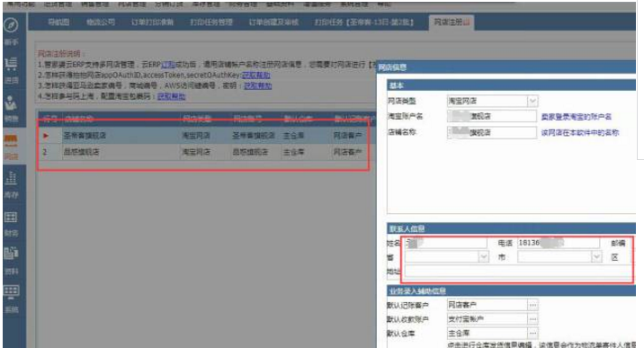Click the red row pointer arrow in first table row
The height and width of the screenshot is (348, 644).
pos(46,136)
